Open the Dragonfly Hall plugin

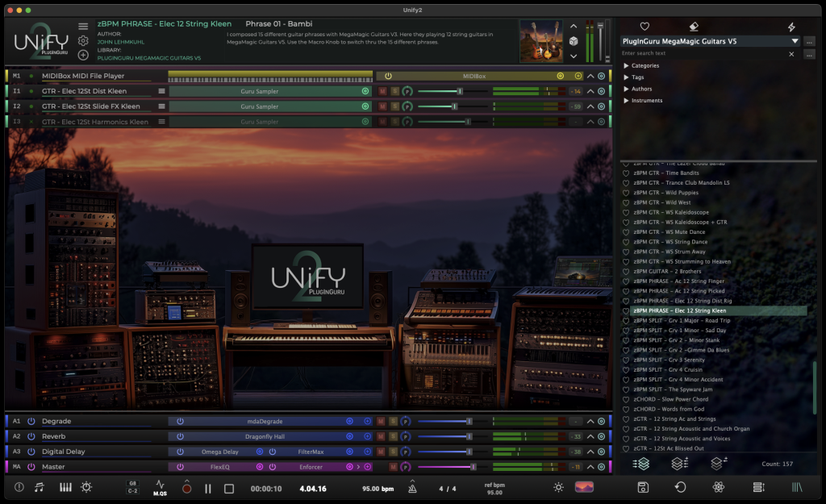(265, 436)
